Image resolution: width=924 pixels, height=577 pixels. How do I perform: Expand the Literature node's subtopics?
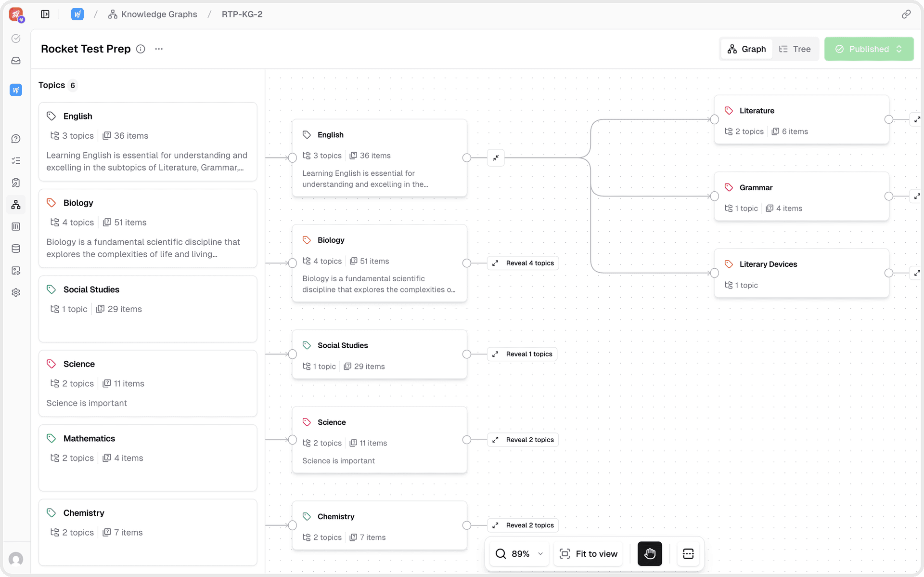click(x=916, y=119)
